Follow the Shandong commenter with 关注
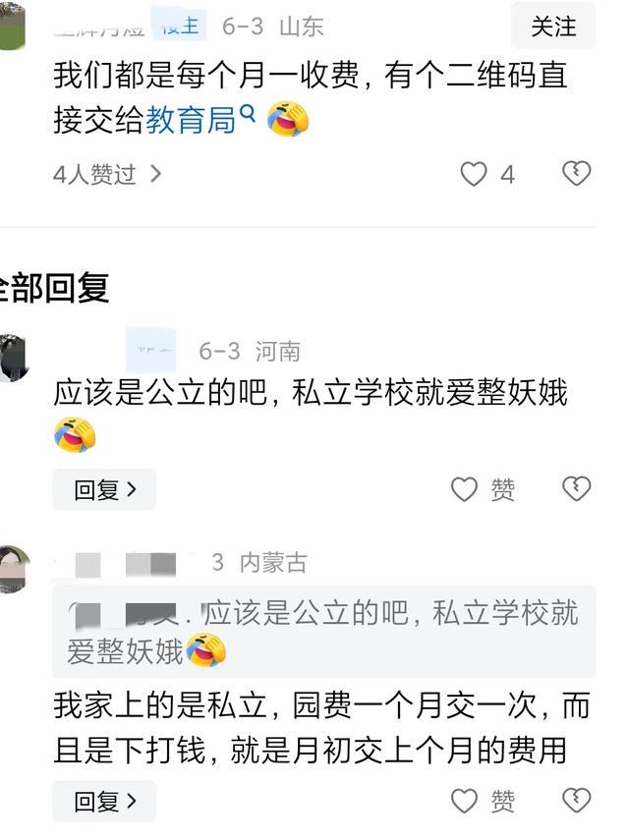Screen dimensions: 629x840 click(553, 27)
